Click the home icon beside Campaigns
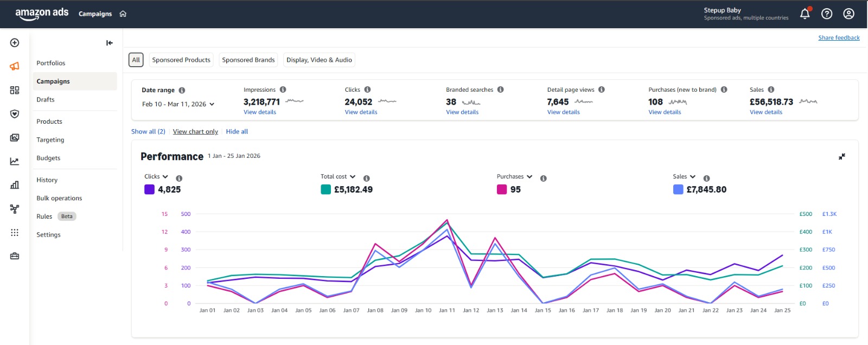Viewport: 868px width, 345px height. 123,14
